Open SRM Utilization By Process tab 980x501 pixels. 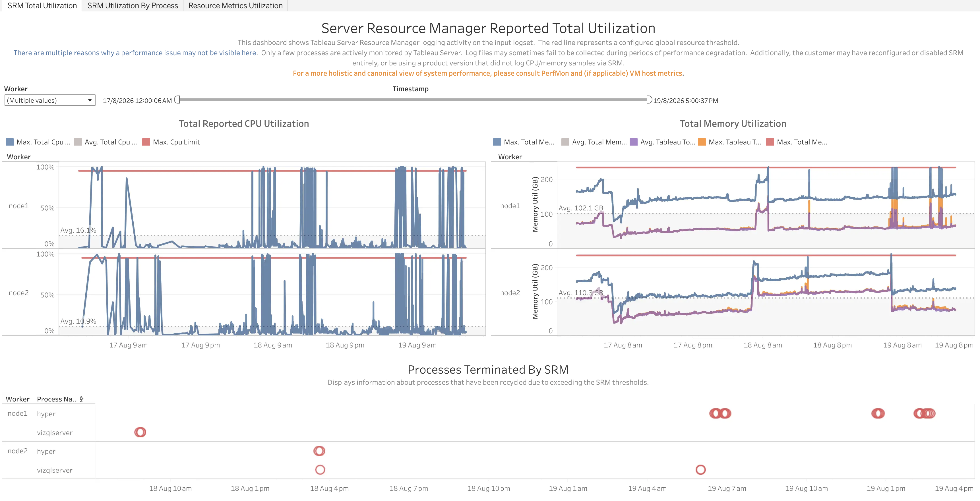click(x=133, y=6)
